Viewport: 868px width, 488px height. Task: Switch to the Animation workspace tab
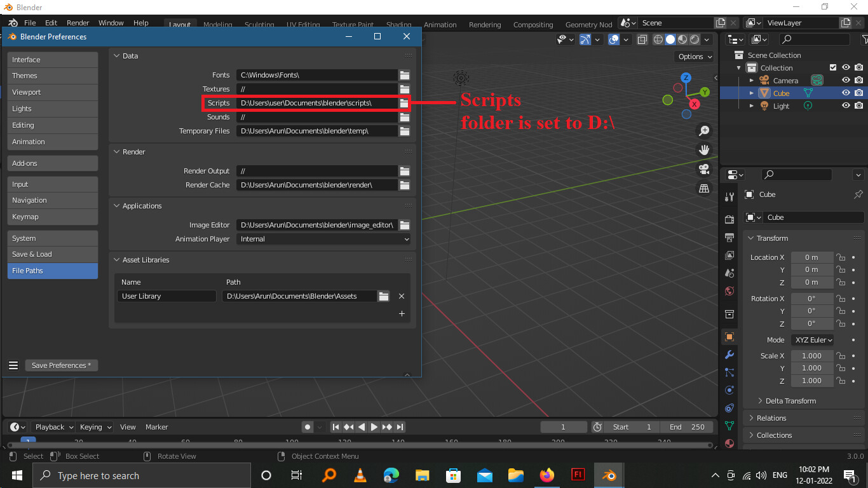440,25
